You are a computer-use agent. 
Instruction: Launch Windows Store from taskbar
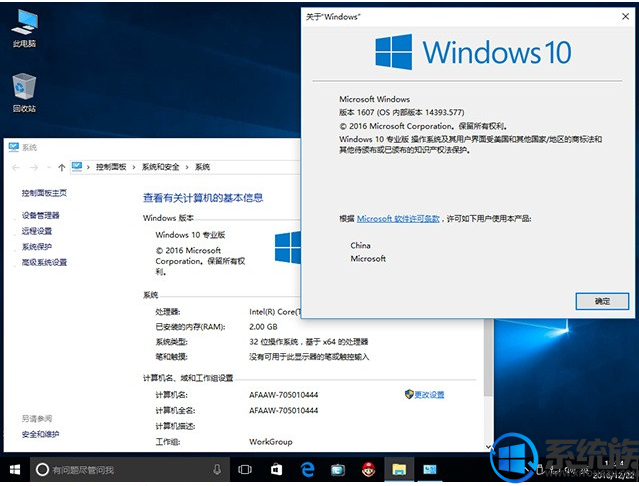point(276,470)
